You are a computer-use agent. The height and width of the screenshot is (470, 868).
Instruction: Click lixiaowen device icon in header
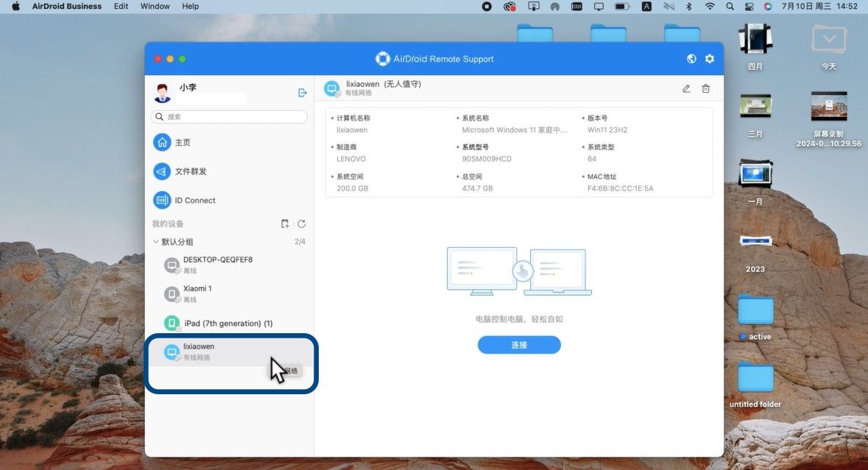click(x=332, y=88)
